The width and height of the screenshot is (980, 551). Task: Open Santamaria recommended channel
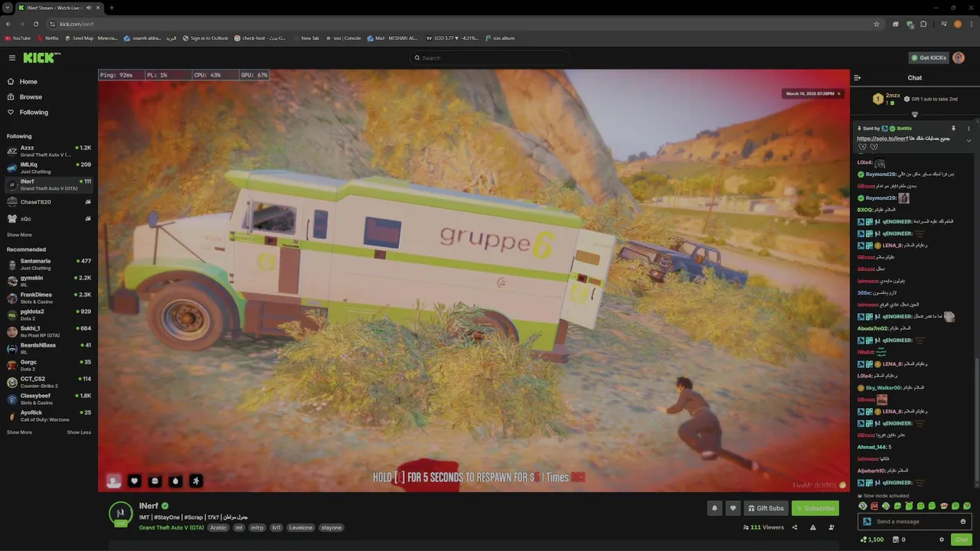coord(49,264)
